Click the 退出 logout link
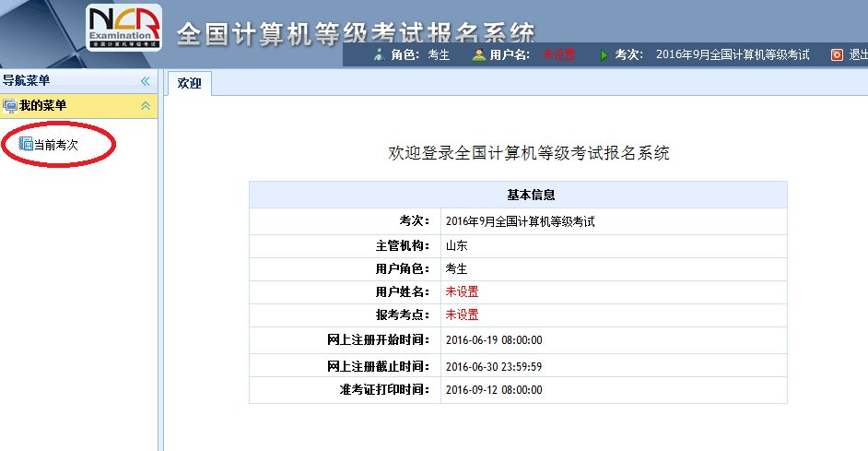The height and width of the screenshot is (451, 868). (858, 54)
